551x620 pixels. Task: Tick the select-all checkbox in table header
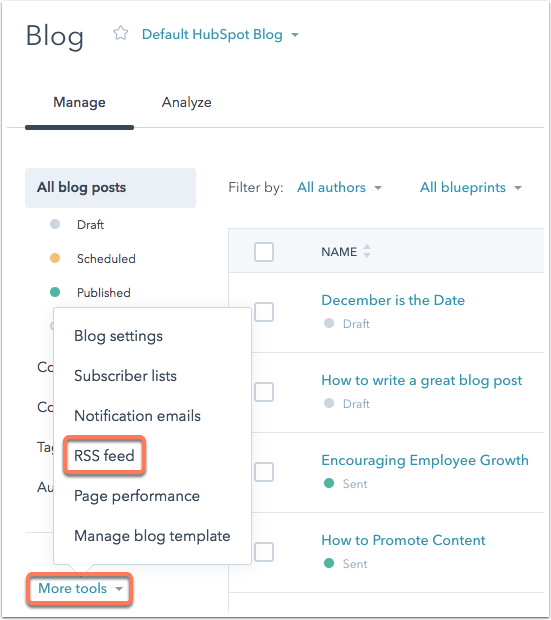[x=264, y=252]
